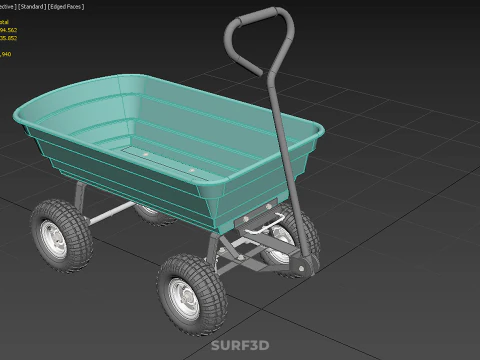Open the partly hidden Perspective view menu
The width and height of the screenshot is (480, 360).
(8, 6)
